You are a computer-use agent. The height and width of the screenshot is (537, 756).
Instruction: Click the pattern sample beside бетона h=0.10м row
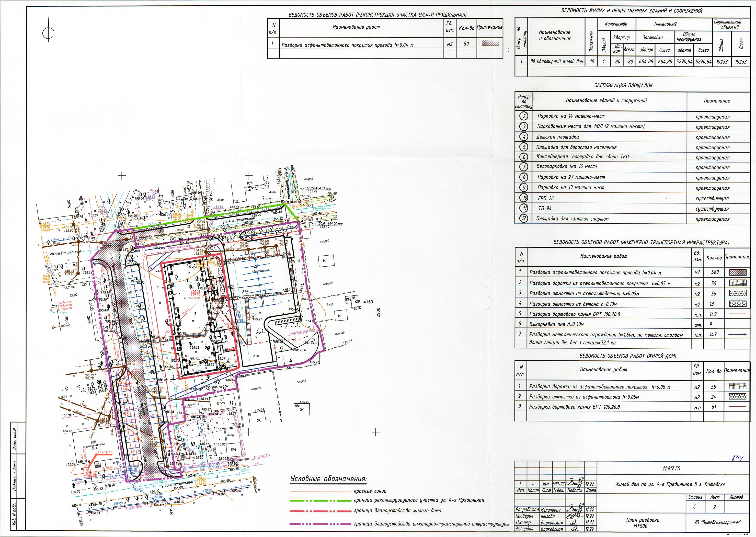tap(738, 304)
